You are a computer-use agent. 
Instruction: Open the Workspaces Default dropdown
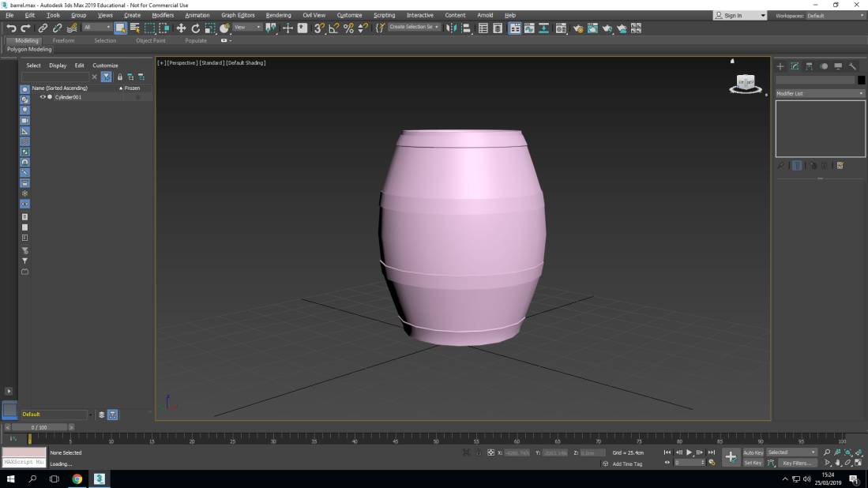point(835,16)
